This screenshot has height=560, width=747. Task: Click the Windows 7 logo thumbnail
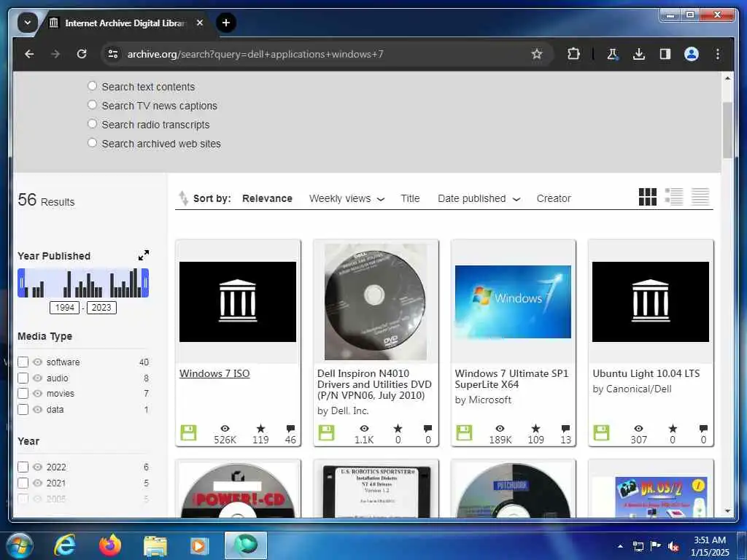(x=513, y=302)
